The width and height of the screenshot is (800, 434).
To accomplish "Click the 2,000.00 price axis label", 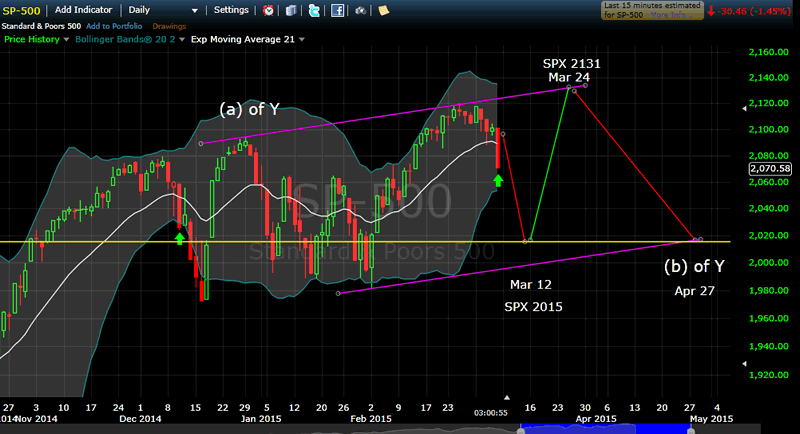I will point(768,263).
